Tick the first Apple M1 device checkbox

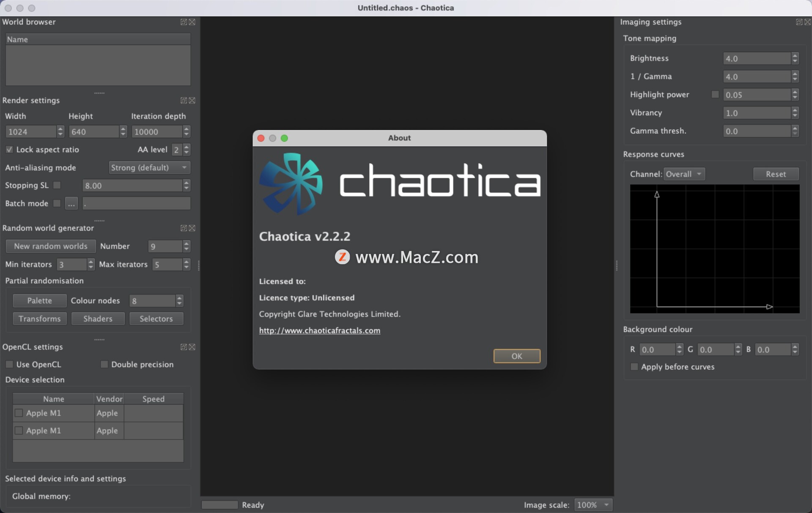pyautogui.click(x=19, y=413)
